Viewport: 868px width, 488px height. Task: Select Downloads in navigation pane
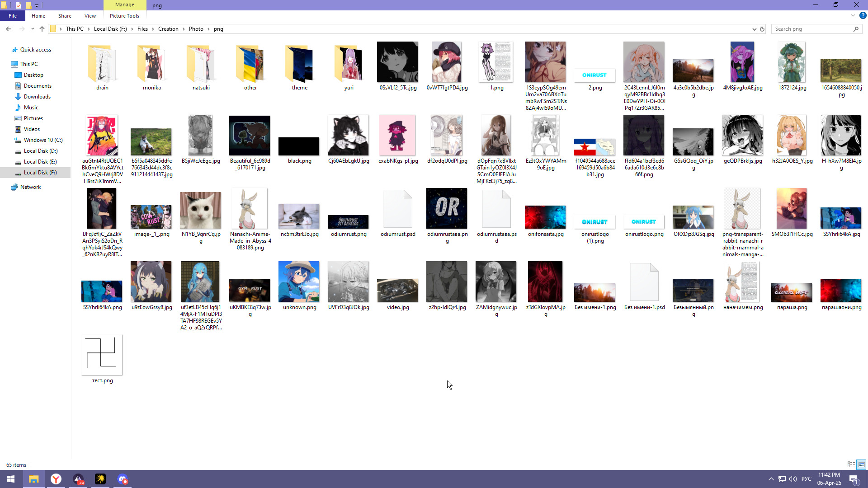pos(37,97)
